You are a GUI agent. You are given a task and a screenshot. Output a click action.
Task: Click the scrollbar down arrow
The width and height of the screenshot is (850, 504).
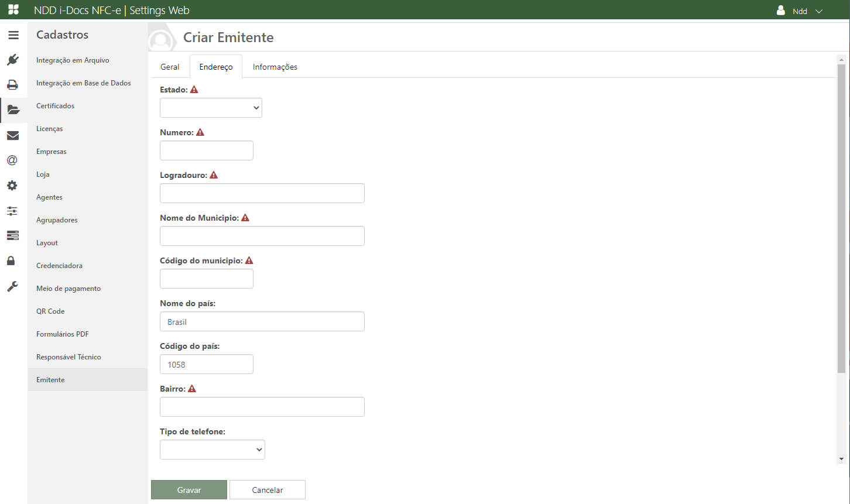coord(841,459)
